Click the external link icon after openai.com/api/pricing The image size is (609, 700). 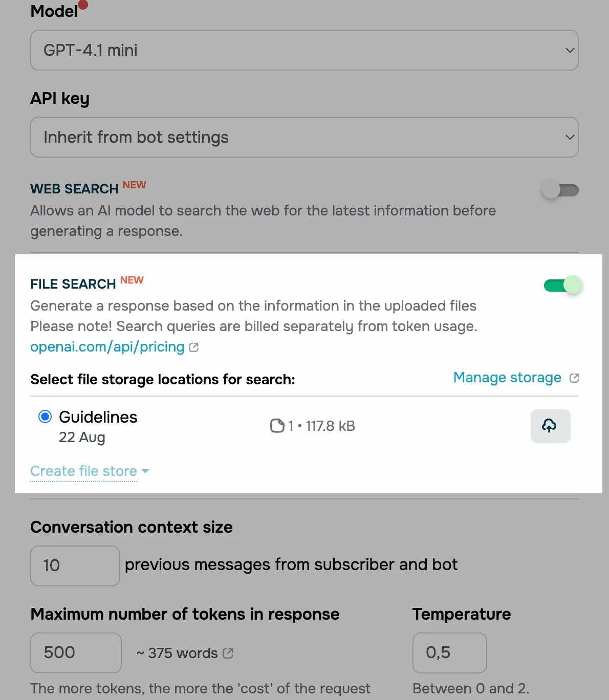[x=193, y=347]
